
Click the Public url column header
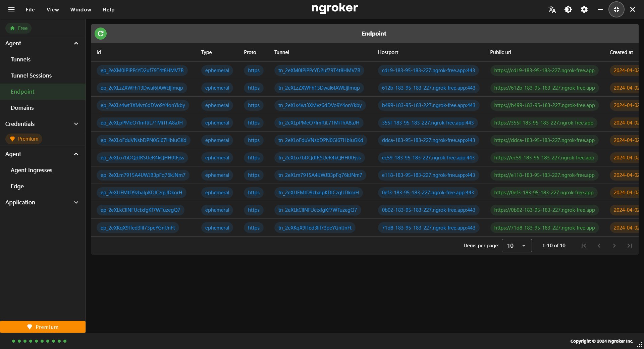(500, 52)
